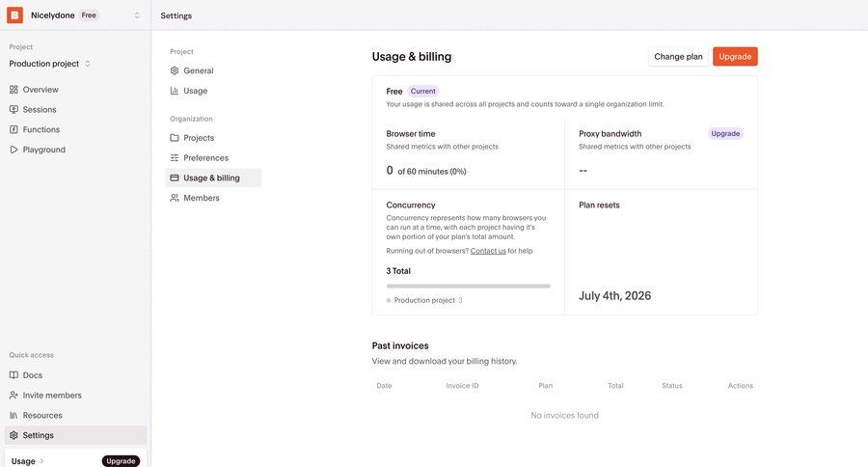Click the Past invoices heading

pos(400,345)
